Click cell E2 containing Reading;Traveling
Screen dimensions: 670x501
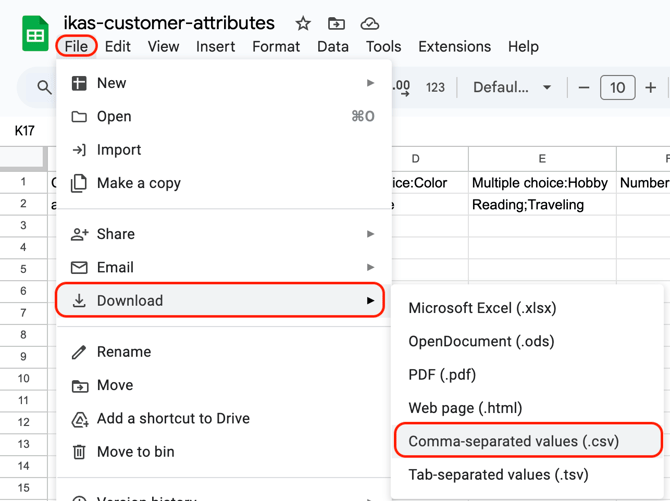541,205
